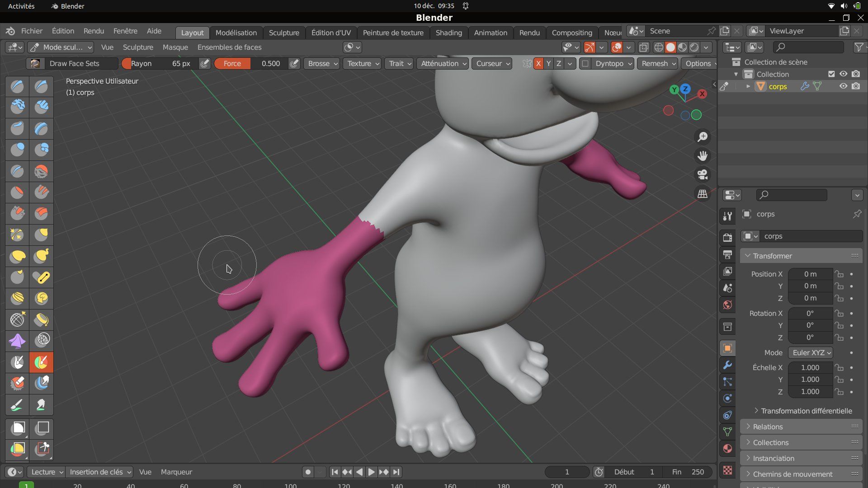The width and height of the screenshot is (868, 488).
Task: Open the Ensembles de faces menu
Action: point(229,47)
